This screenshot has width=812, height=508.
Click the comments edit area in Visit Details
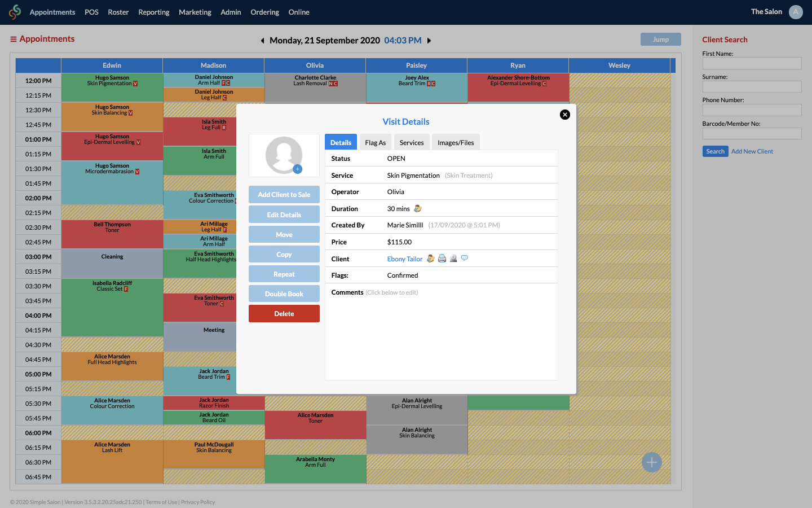[441, 339]
